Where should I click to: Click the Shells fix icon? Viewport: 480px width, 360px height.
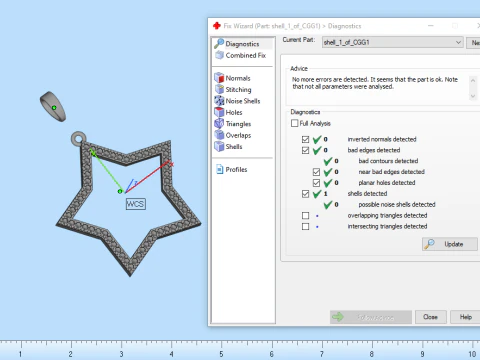[219, 146]
